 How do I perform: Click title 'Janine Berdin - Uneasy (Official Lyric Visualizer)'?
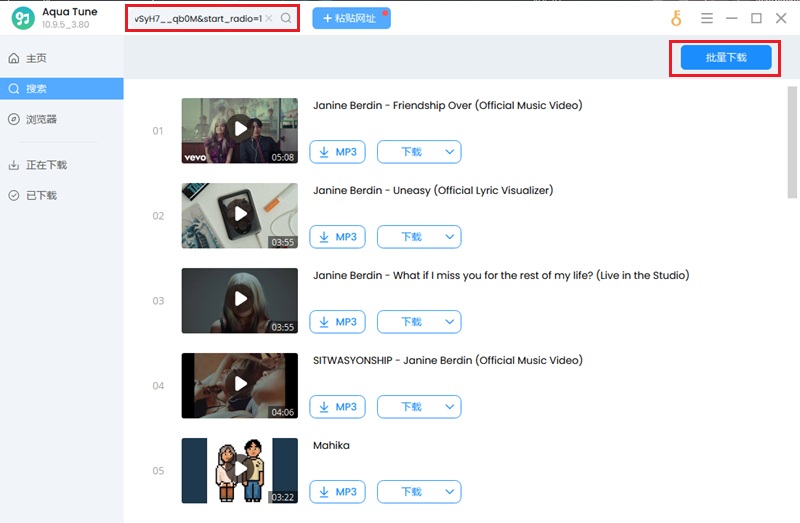coord(433,190)
